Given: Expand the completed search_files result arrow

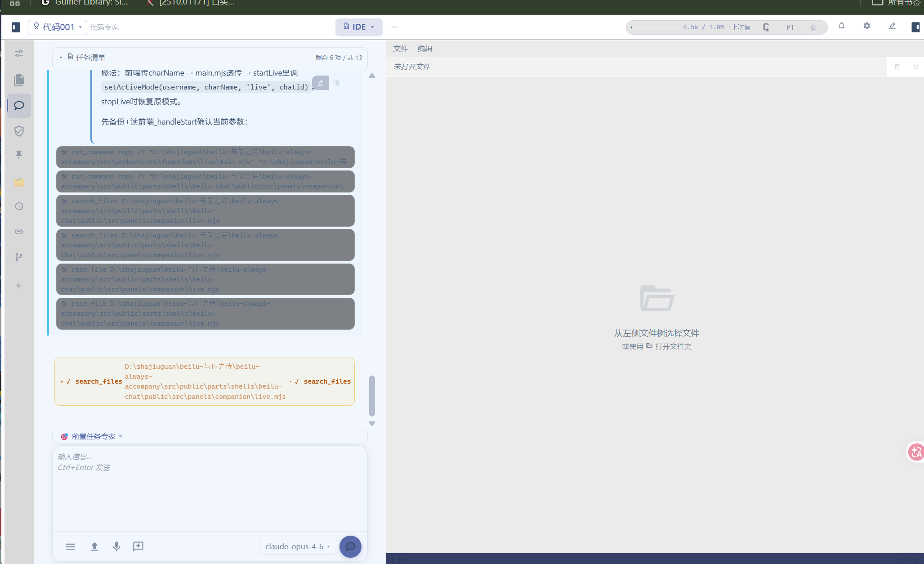Looking at the screenshot, I should 62,381.
